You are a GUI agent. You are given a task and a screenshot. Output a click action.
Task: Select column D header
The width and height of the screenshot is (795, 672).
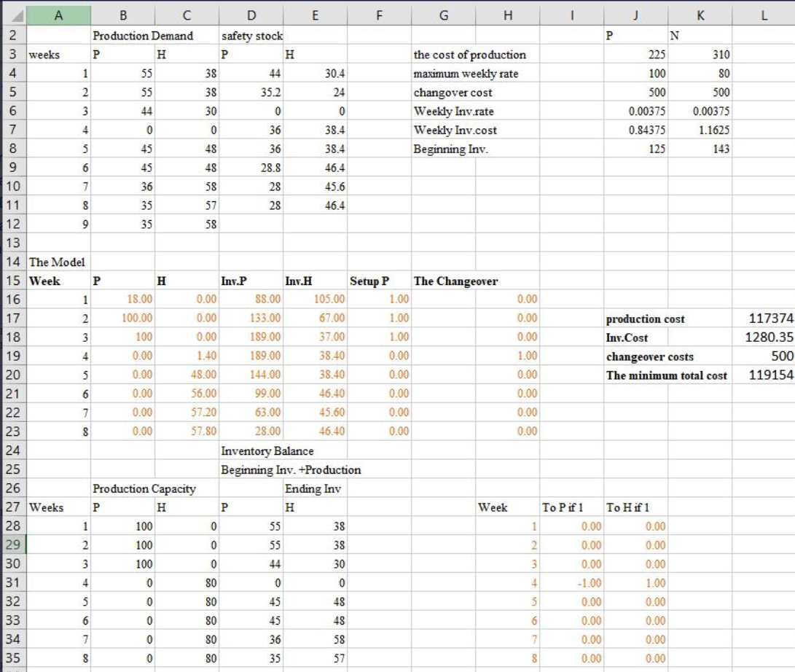pos(251,15)
